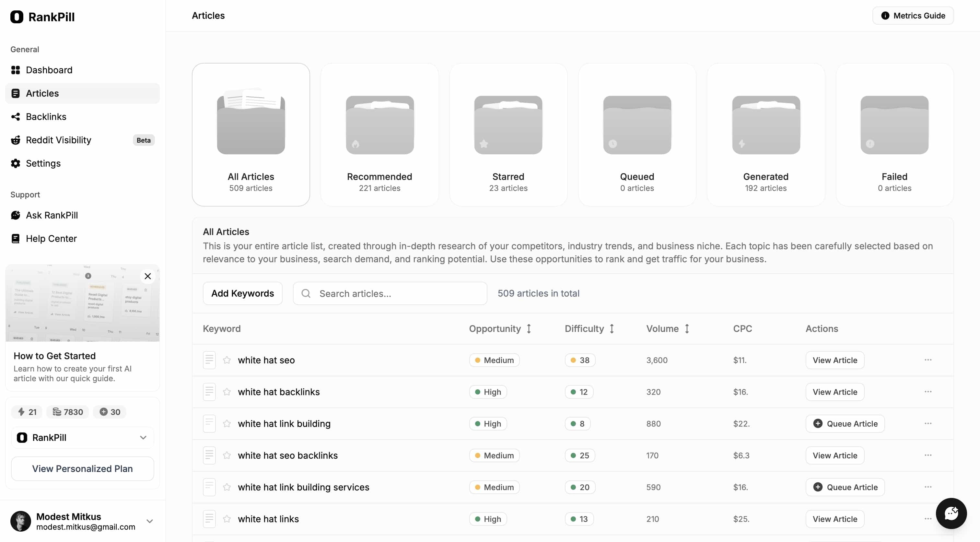980x542 pixels.
Task: Click View Personalized Plan
Action: pos(82,468)
